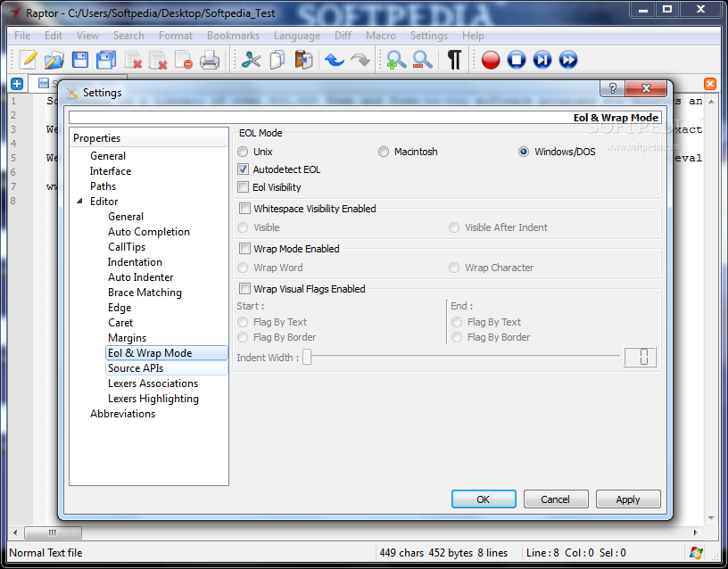The height and width of the screenshot is (569, 728).
Task: Run macro multiple times fast-forward button
Action: (568, 60)
